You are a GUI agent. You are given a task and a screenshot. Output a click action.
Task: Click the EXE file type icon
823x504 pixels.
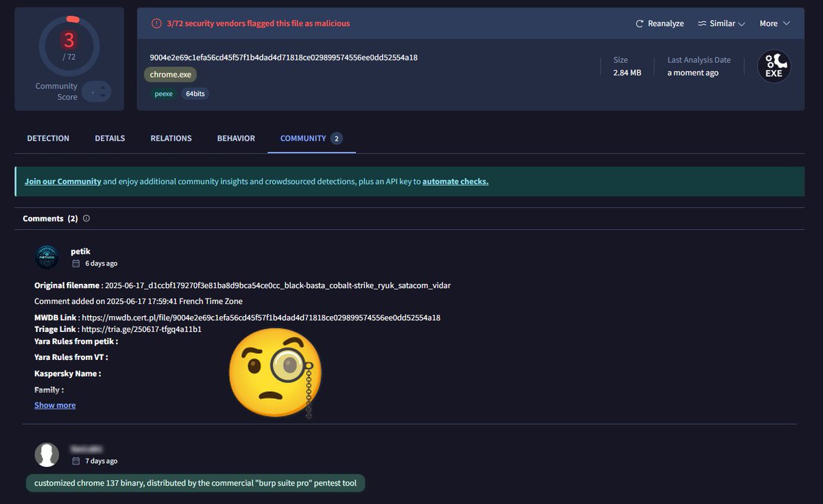(x=774, y=67)
